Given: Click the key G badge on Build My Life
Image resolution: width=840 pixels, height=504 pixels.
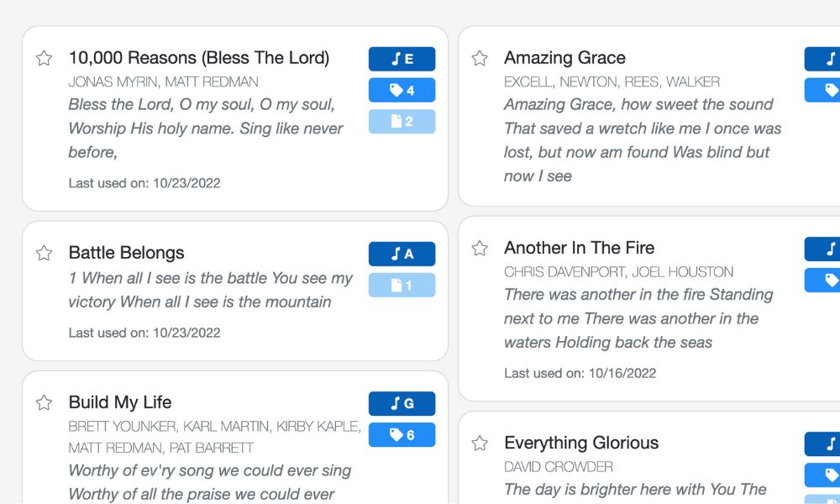Looking at the screenshot, I should [402, 403].
